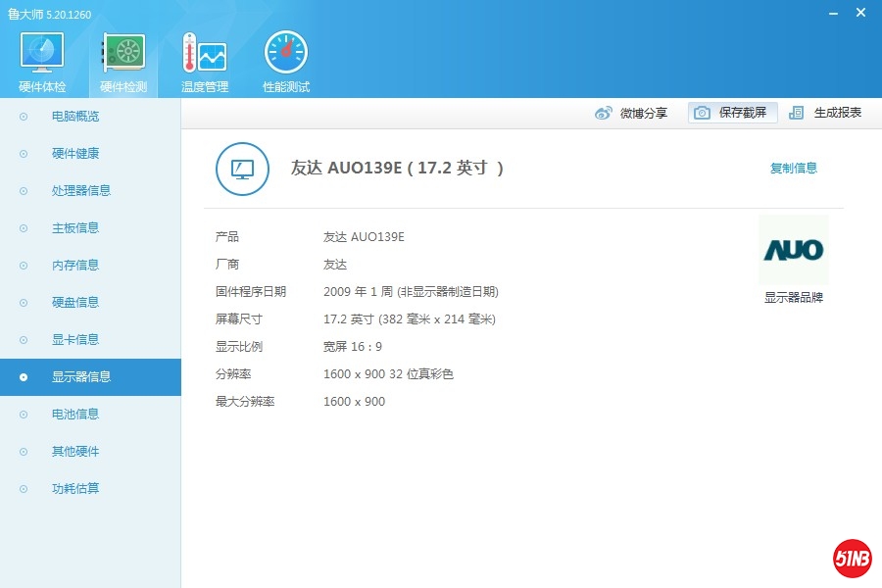This screenshot has height=588, width=882.
Task: Open 功耗估算 in the sidebar
Action: (75, 489)
